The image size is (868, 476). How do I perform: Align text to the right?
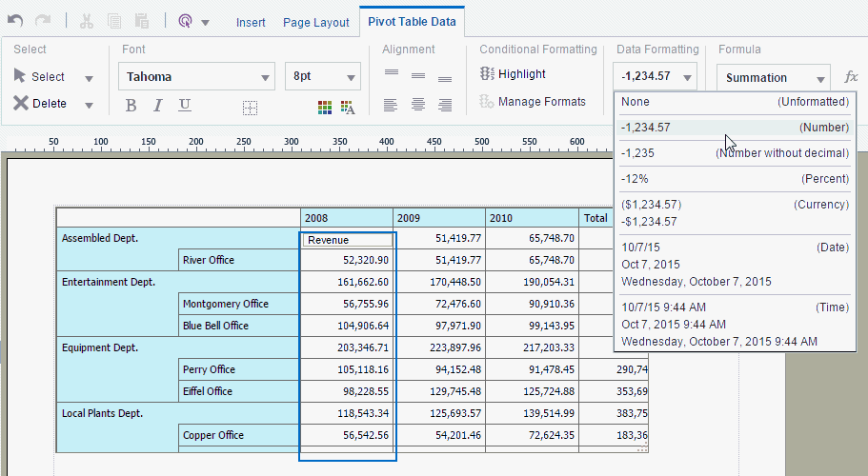coord(444,105)
